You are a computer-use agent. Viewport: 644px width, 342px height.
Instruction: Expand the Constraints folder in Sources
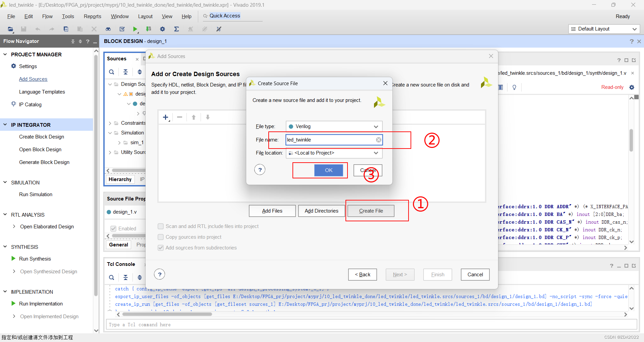[110, 123]
